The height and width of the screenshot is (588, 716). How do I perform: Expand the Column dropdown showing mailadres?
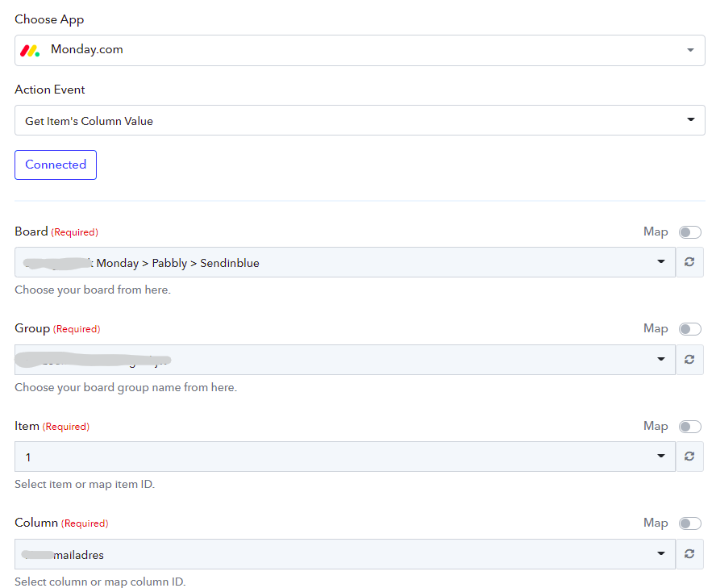(345, 554)
